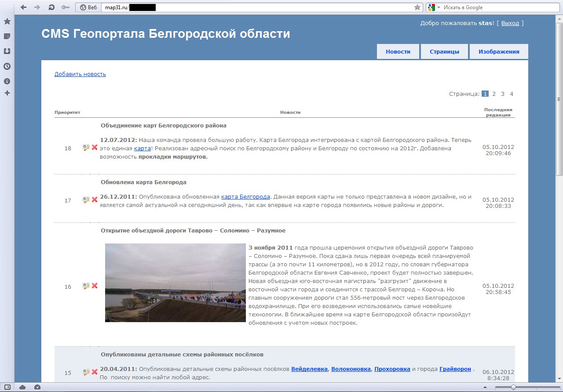This screenshot has width=563, height=392.
Task: Click the timestamp 05.10.2012 20:58:45
Action: point(498,289)
